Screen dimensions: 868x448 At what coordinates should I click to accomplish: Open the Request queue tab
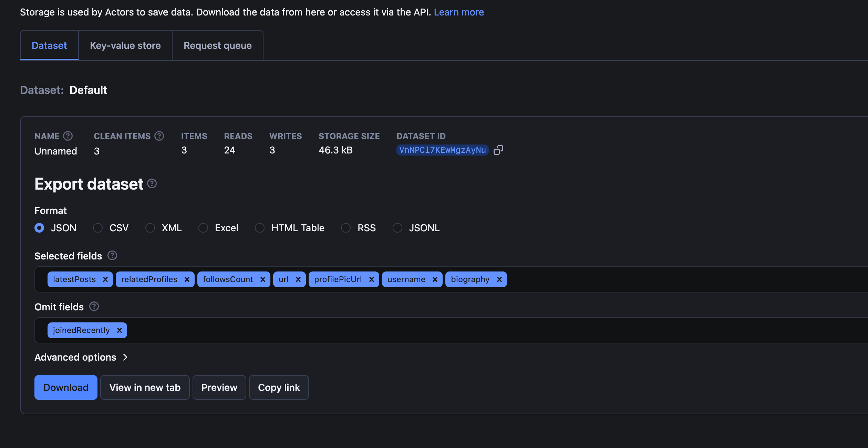click(x=218, y=45)
